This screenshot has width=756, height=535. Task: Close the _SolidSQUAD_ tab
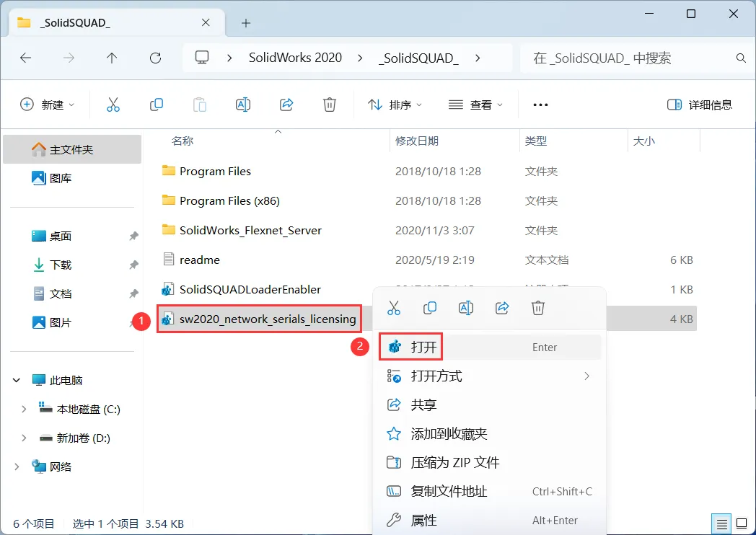pyautogui.click(x=206, y=22)
